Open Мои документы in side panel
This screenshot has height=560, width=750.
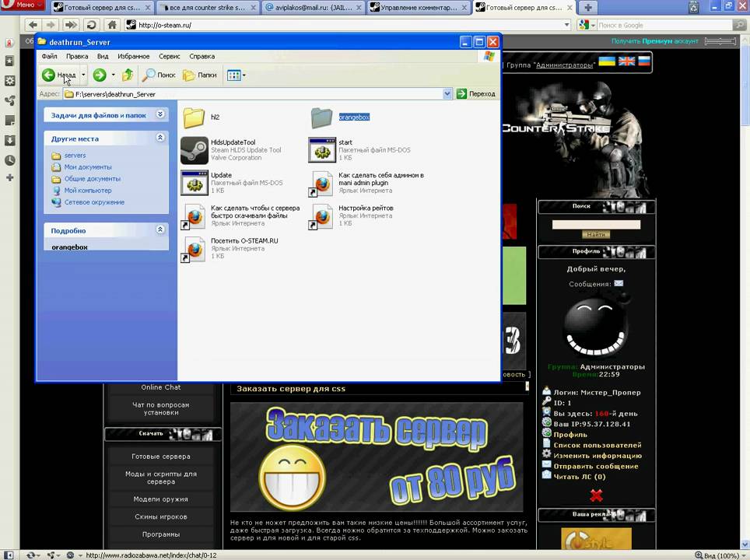(x=88, y=167)
